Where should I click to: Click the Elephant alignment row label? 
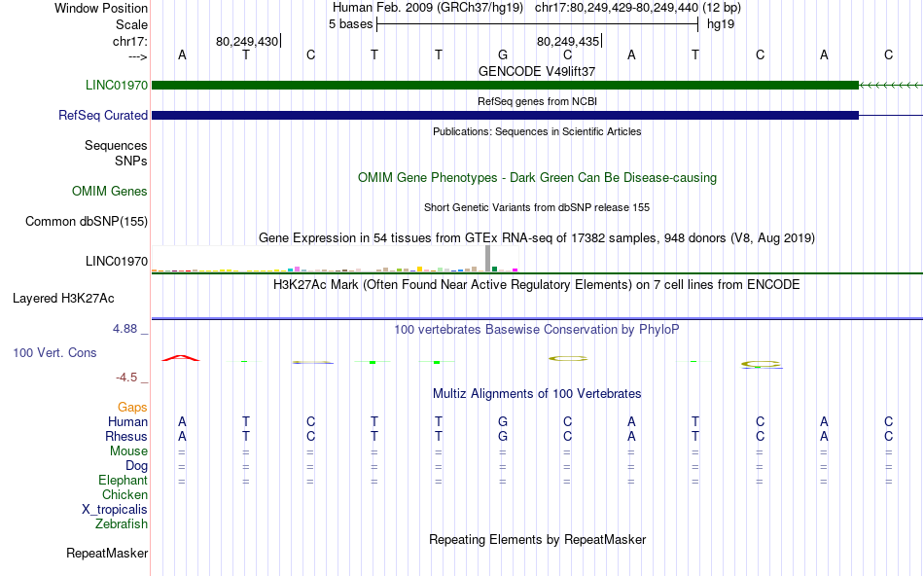124,480
